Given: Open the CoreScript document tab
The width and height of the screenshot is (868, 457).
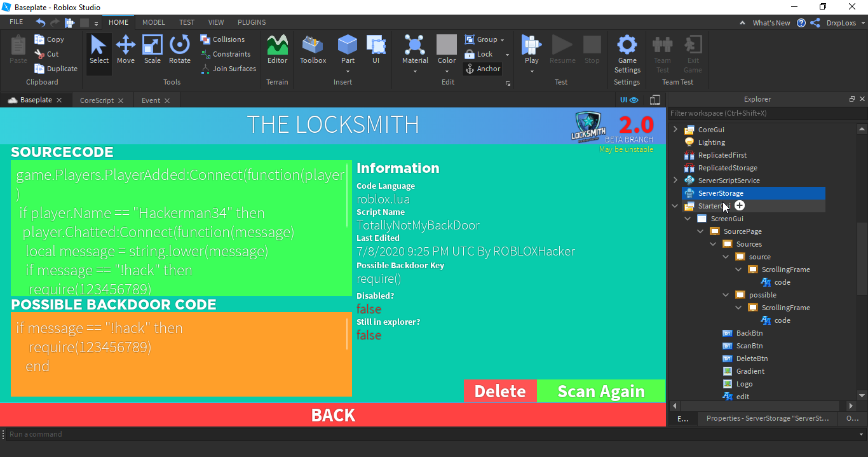Looking at the screenshot, I should click(x=97, y=100).
